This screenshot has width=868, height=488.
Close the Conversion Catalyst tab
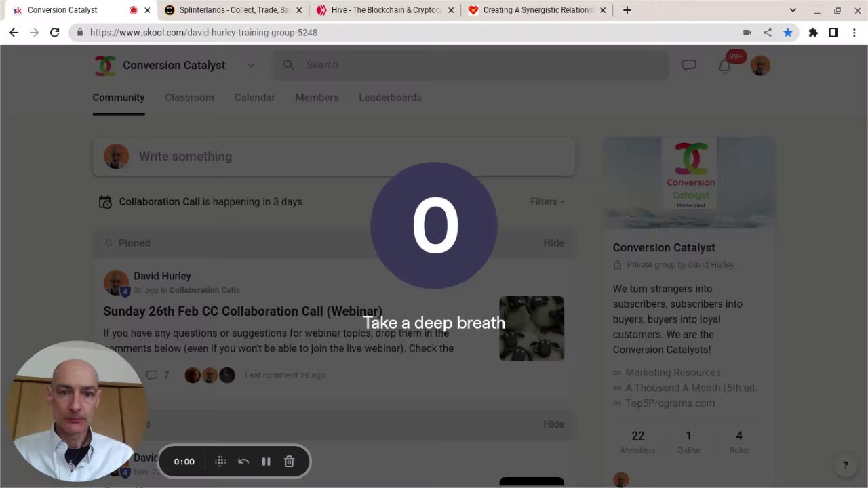coord(147,10)
